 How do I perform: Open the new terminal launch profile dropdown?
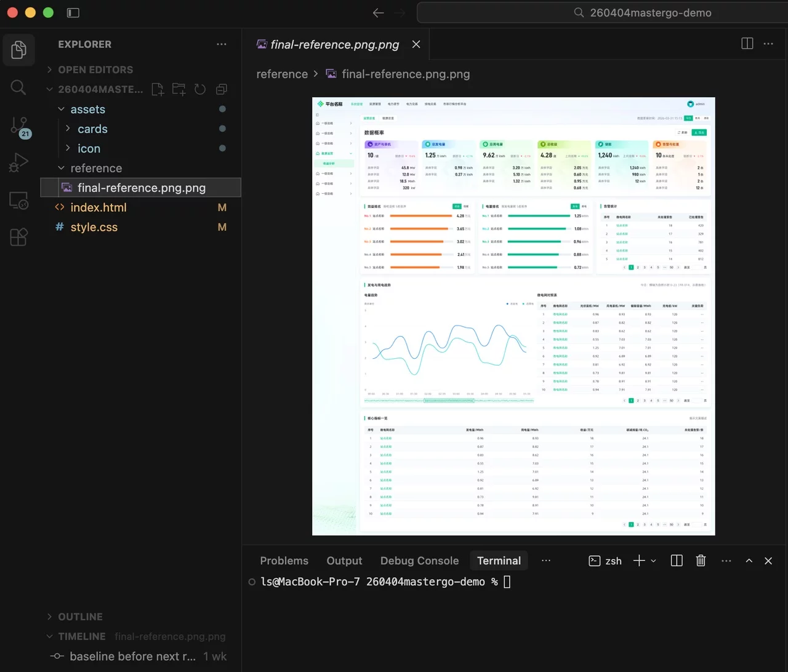pyautogui.click(x=653, y=561)
